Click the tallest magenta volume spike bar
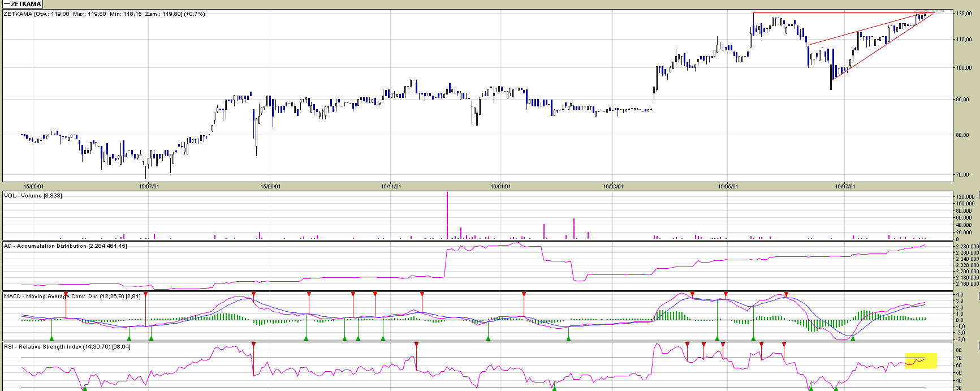980x391 pixels. click(x=447, y=215)
